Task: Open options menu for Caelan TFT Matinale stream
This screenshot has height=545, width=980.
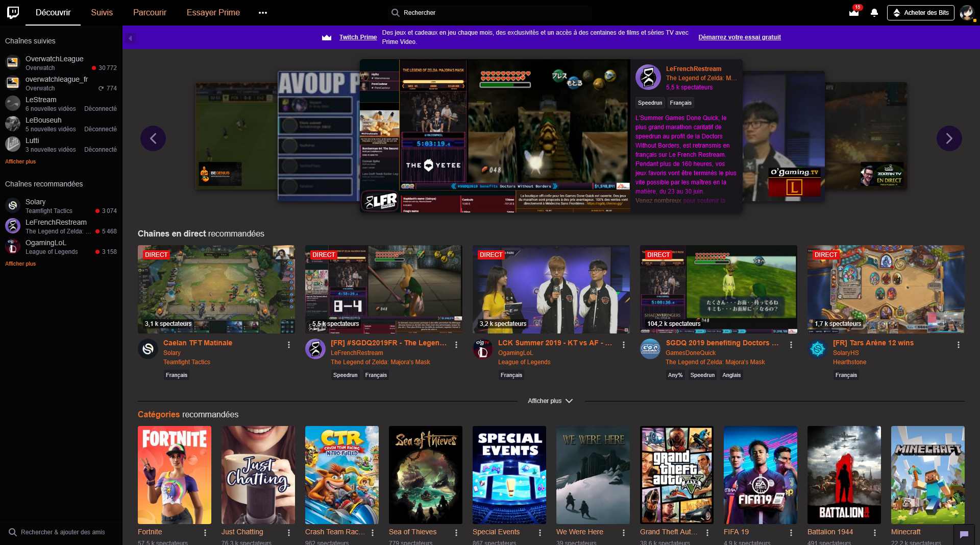Action: point(289,345)
